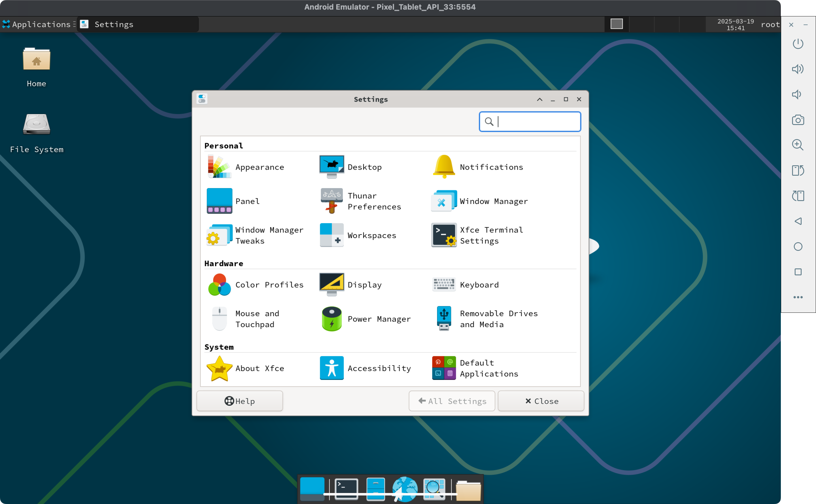Open the Workspaces settings
Viewport: 816px width, 504px height.
[x=331, y=235]
